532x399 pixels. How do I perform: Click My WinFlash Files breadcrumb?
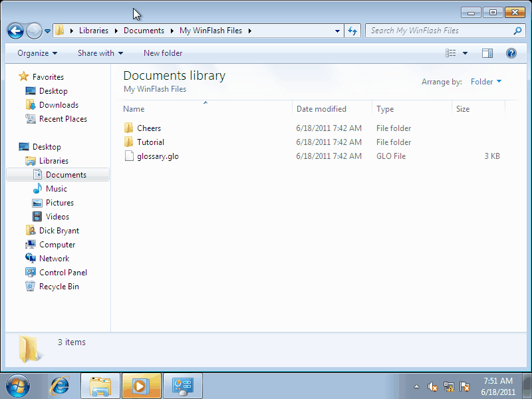(x=211, y=31)
